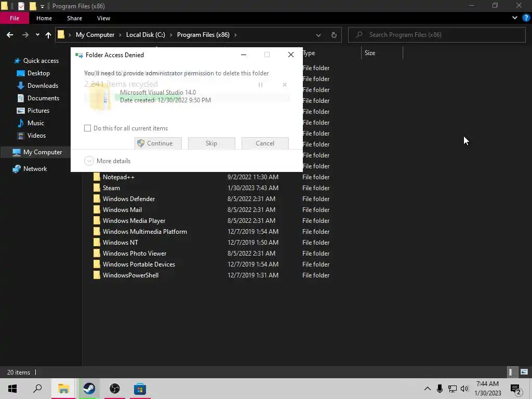Open the Share ribbon tab
The image size is (532, 399).
pyautogui.click(x=74, y=18)
